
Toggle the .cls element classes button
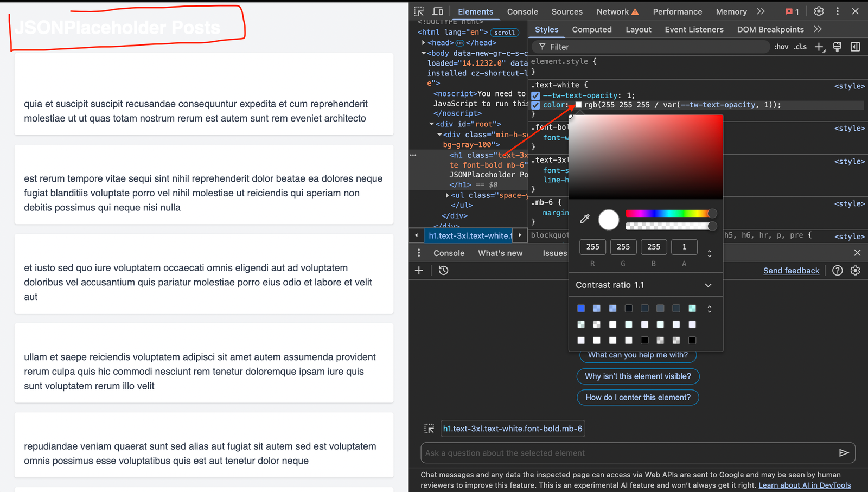pos(800,47)
